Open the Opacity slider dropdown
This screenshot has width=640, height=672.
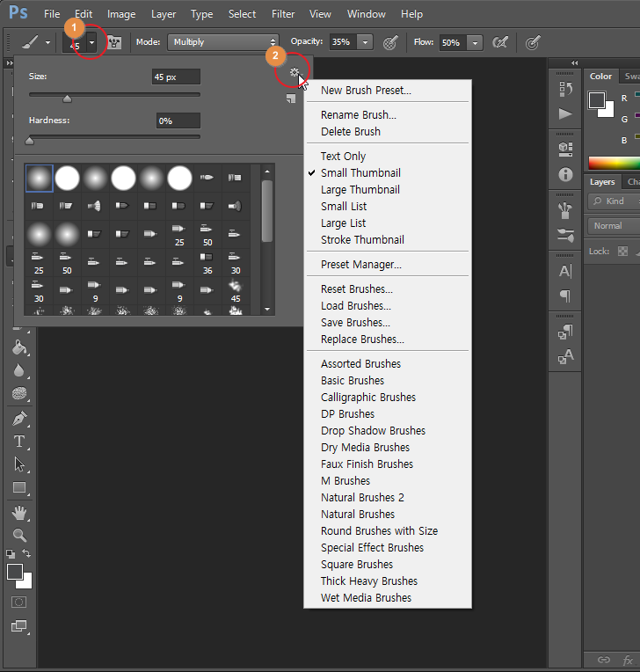tap(365, 42)
